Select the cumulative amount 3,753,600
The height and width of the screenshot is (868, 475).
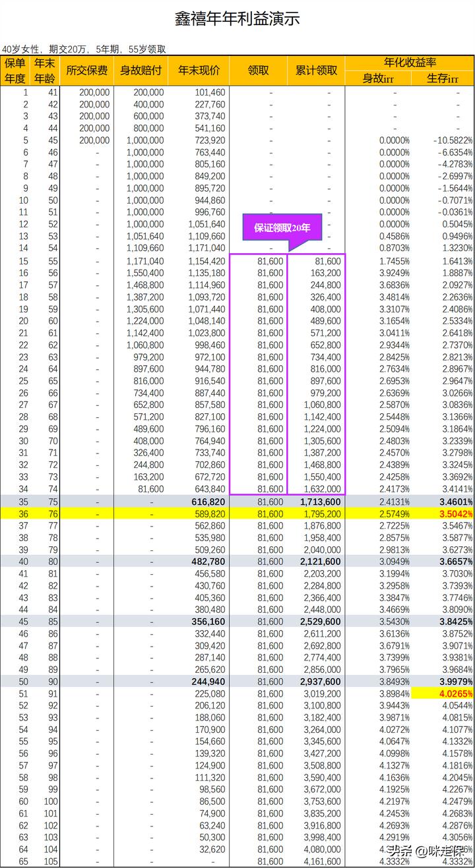click(322, 801)
